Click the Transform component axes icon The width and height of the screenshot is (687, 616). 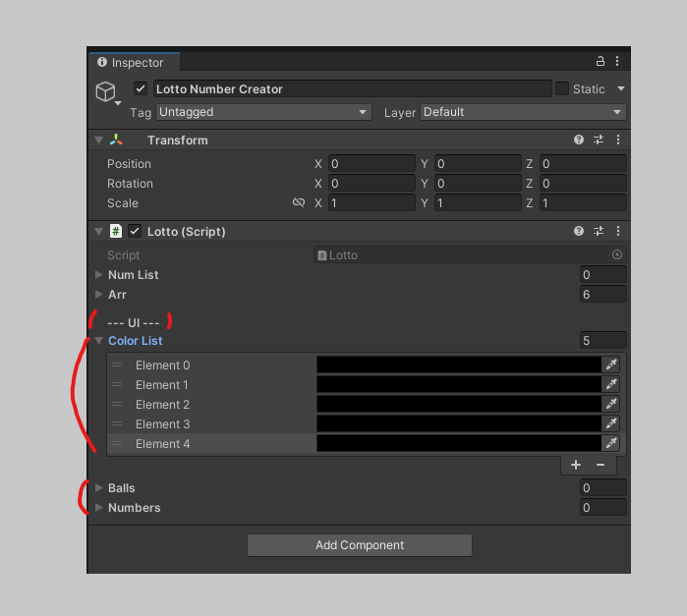[116, 140]
